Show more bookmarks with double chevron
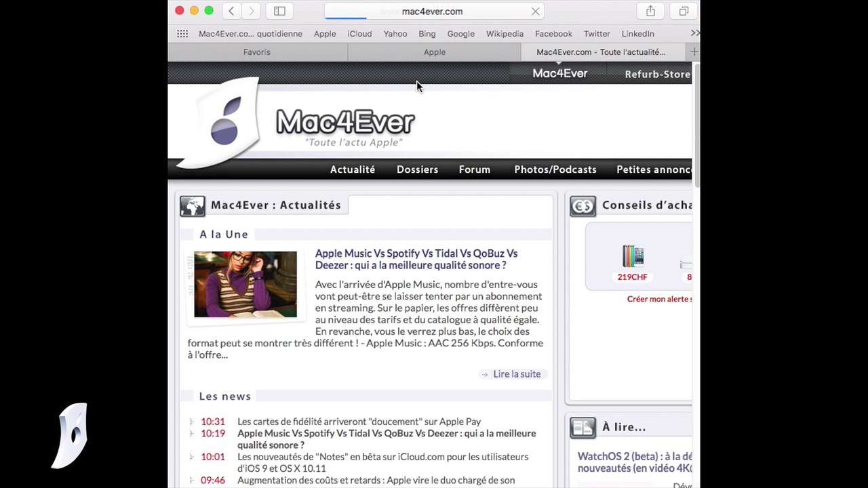This screenshot has height=488, width=868. pyautogui.click(x=694, y=33)
